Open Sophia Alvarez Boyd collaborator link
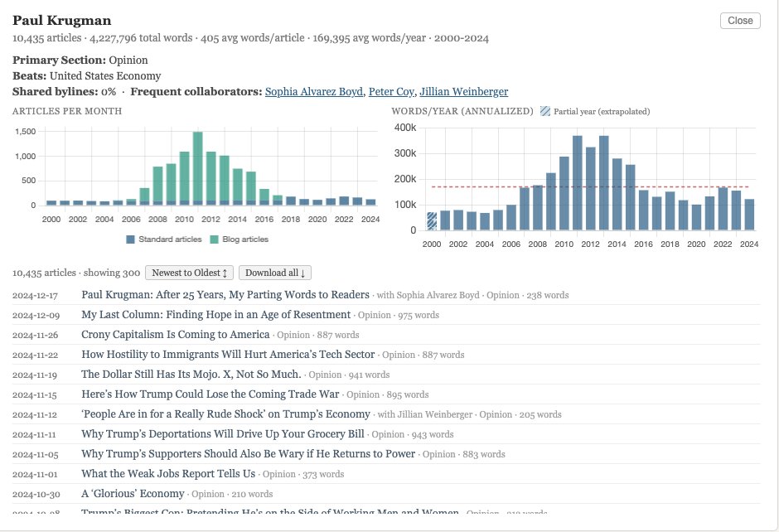This screenshot has width=779, height=532. click(x=314, y=91)
